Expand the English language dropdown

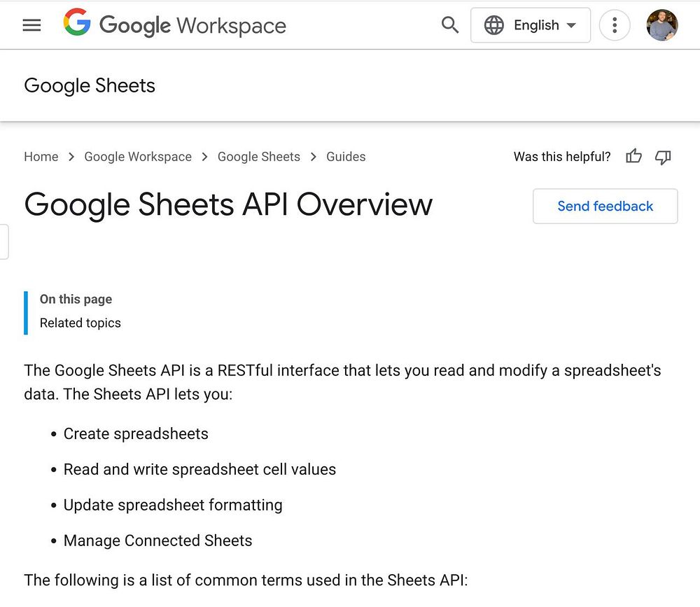[531, 25]
